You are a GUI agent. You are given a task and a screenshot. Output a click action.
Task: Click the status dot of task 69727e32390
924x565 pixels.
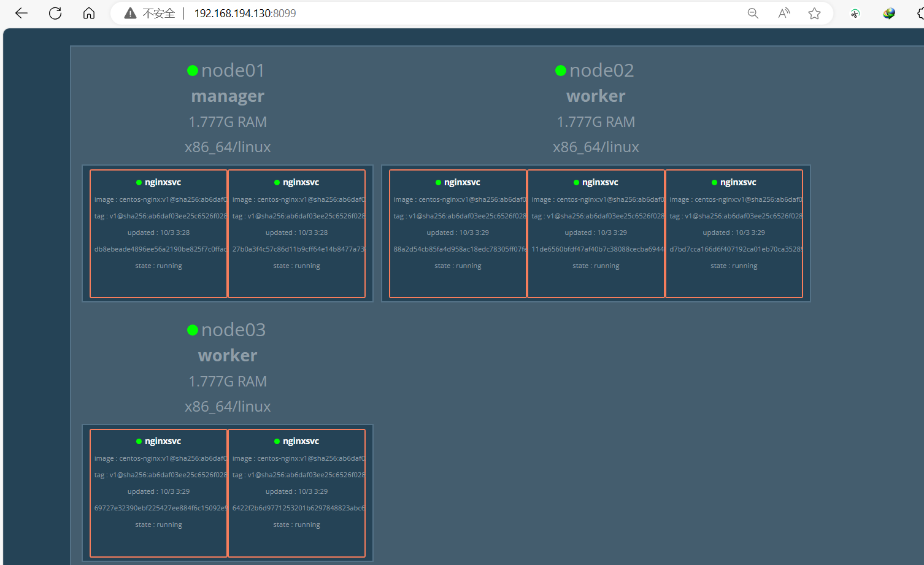(x=139, y=441)
